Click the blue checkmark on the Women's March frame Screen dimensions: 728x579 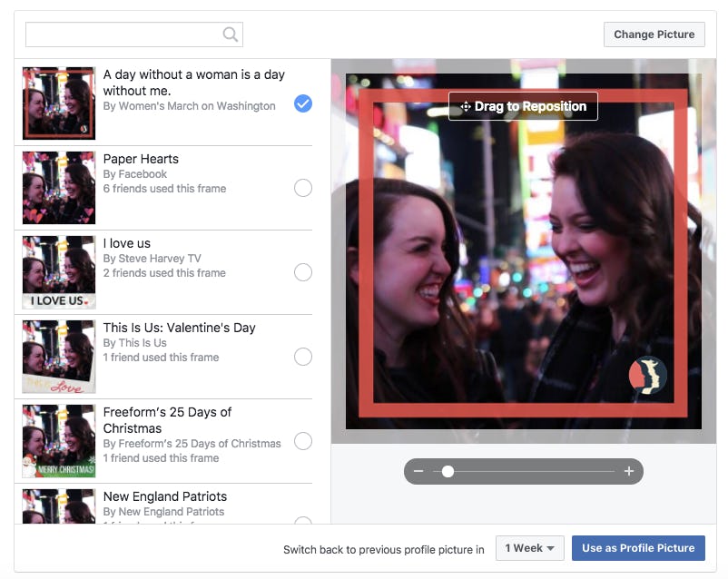point(303,103)
